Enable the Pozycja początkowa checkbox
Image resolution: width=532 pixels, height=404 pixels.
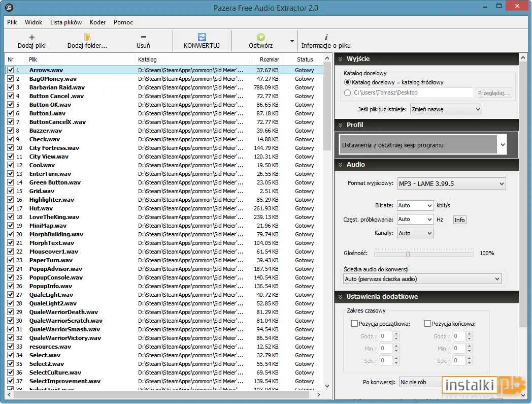point(354,324)
